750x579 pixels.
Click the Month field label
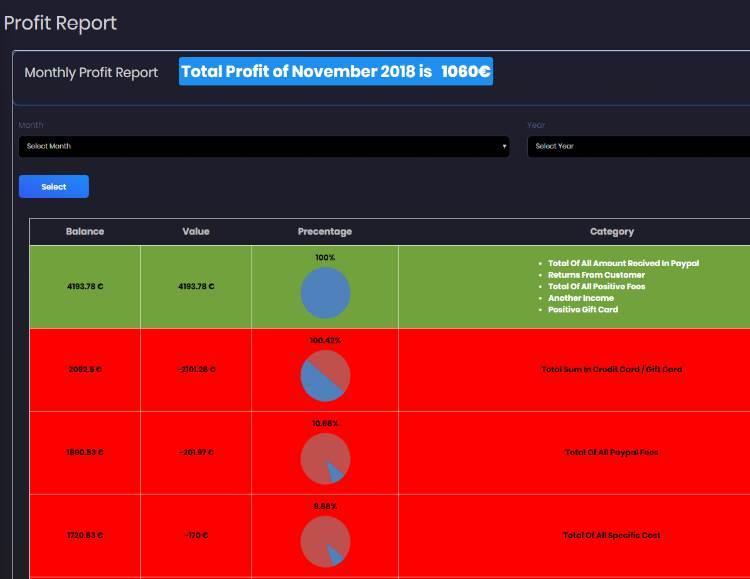point(31,125)
